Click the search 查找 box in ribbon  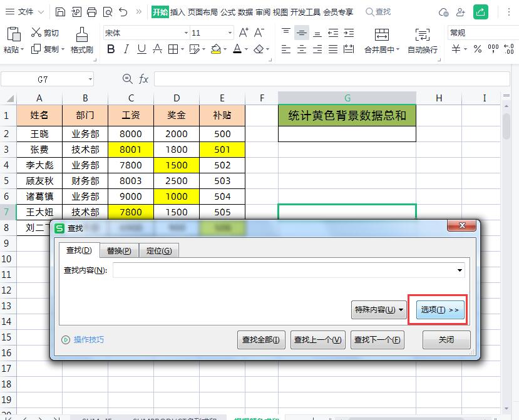pos(378,12)
